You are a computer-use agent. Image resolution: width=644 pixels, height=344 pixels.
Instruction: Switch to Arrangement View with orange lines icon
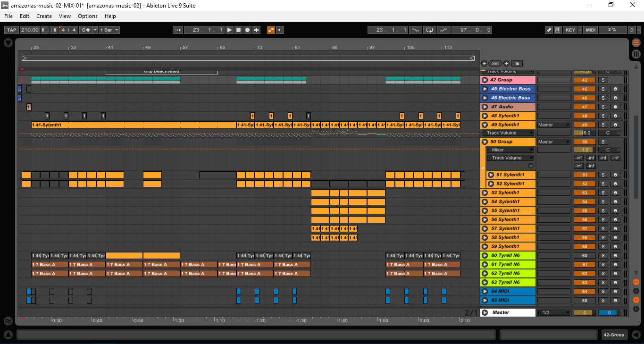(636, 43)
